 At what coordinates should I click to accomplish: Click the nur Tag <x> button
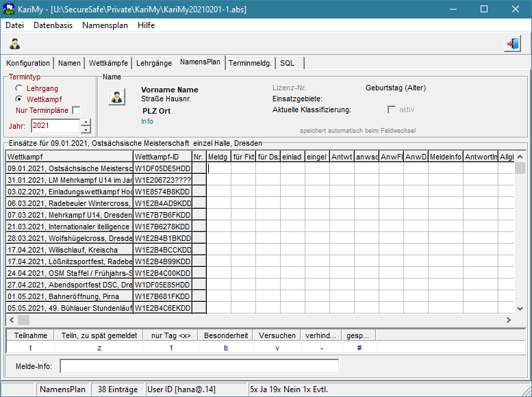click(x=171, y=335)
